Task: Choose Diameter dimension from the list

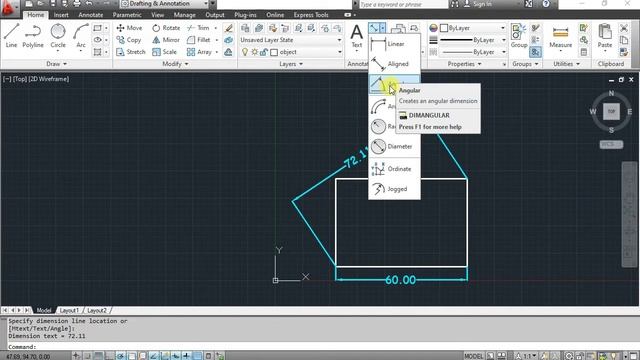Action: pos(394,147)
